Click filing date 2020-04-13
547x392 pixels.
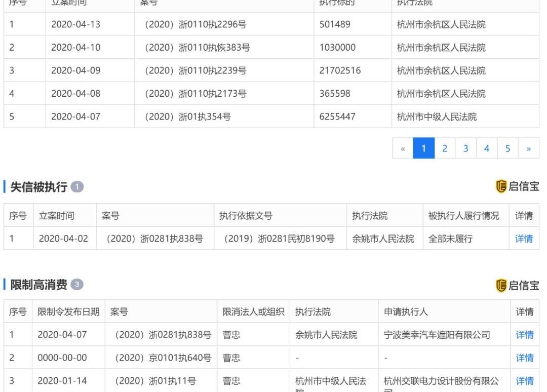click(75, 24)
